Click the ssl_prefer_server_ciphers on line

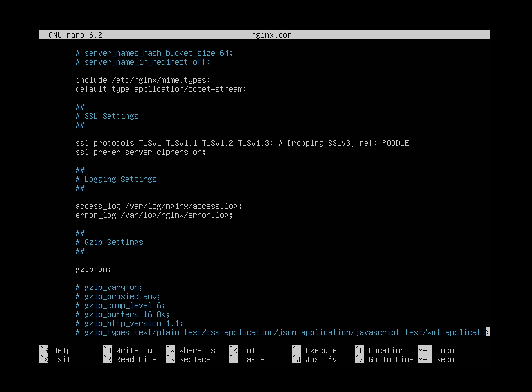140,152
